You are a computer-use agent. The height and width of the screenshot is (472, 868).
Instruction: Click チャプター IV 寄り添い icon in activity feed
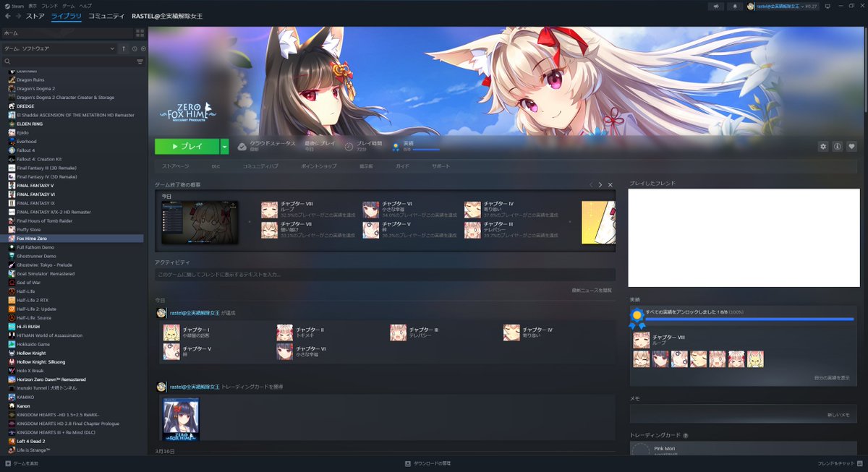(511, 332)
